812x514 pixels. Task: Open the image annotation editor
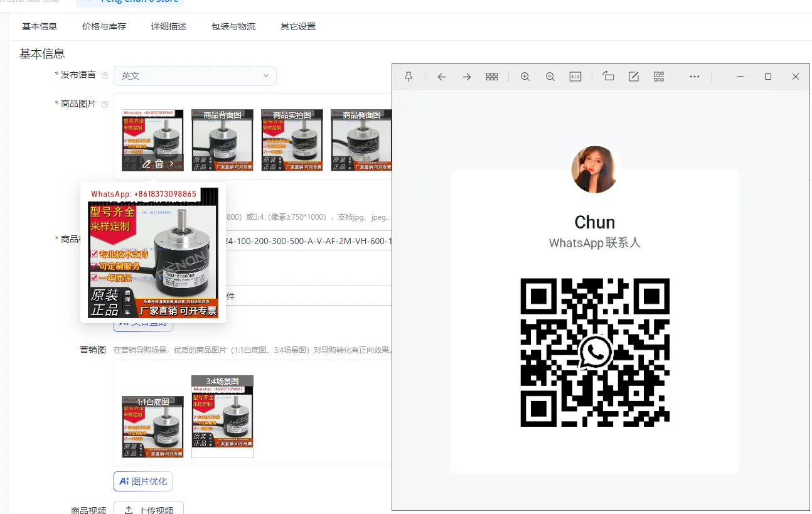tap(633, 76)
